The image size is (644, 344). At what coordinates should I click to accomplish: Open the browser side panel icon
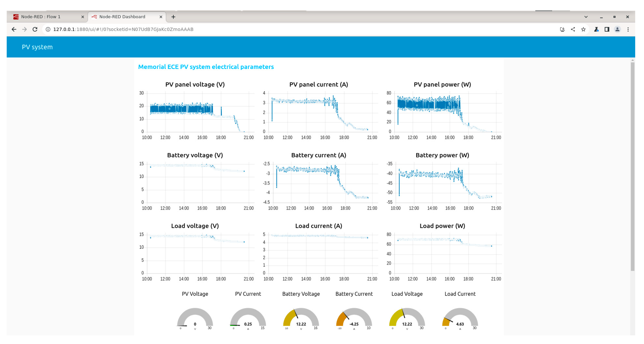click(607, 29)
